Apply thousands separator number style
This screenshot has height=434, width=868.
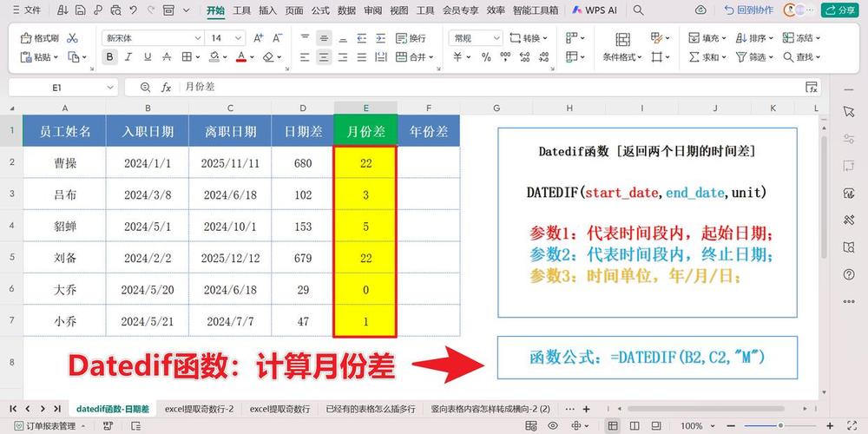click(x=505, y=56)
